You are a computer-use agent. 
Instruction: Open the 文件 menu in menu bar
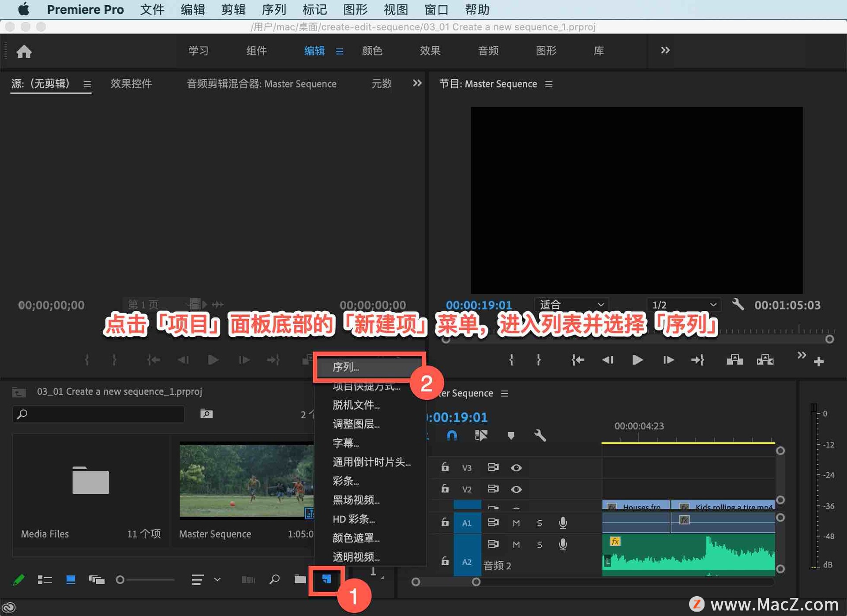152,9
